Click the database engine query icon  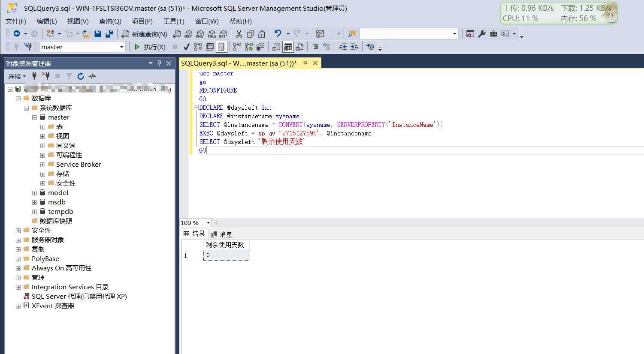[x=177, y=34]
